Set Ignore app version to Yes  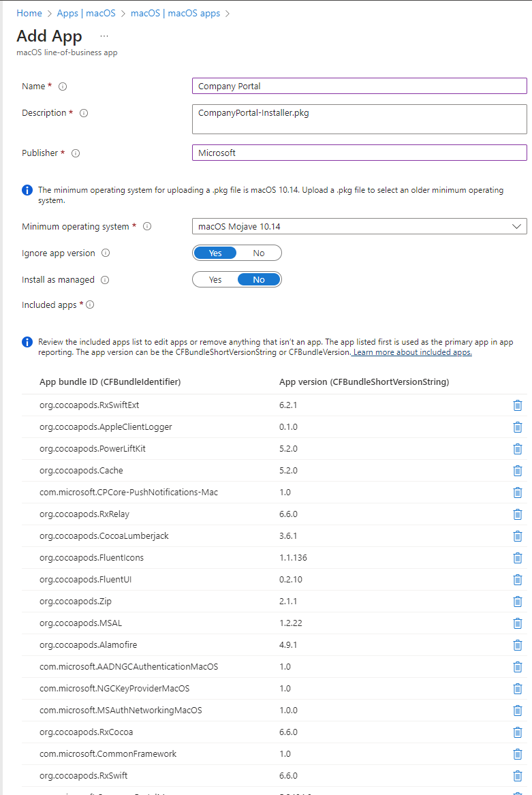215,253
